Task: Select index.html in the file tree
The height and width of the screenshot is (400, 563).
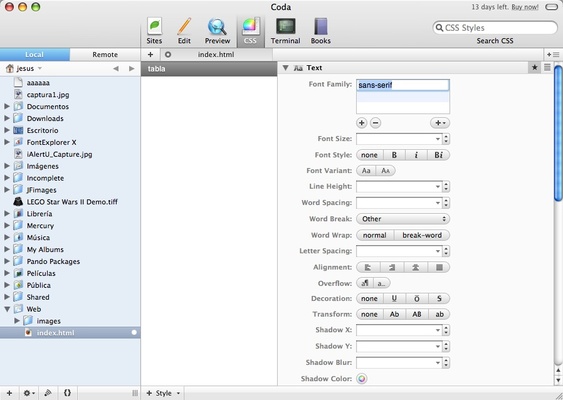Action: (x=70, y=332)
